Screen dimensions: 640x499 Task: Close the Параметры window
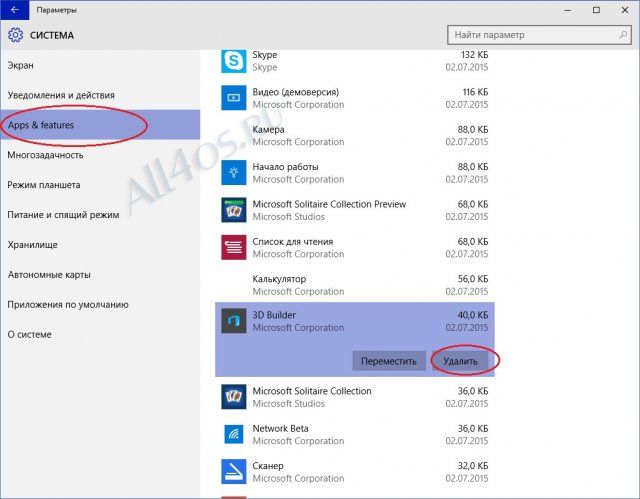coord(625,10)
